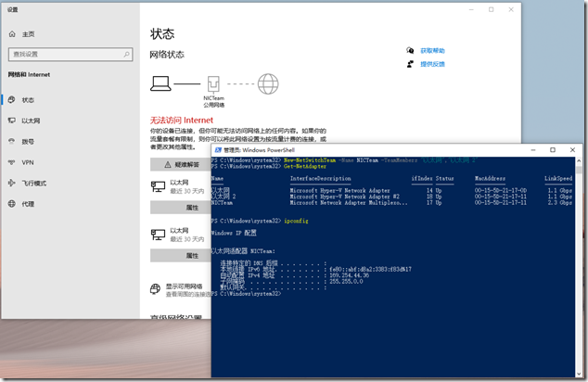The image size is (588, 382).
Task: Click the NICTeam row in adapter table
Action: coord(391,203)
